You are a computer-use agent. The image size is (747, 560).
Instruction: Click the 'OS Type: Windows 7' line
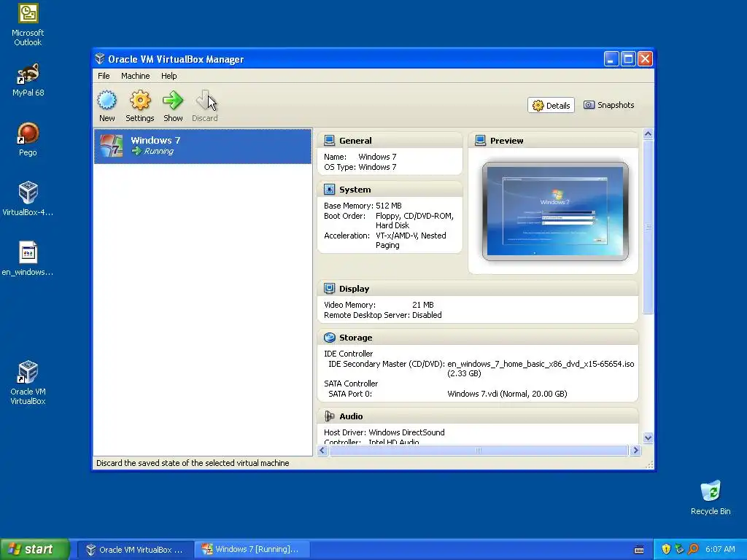coord(360,167)
